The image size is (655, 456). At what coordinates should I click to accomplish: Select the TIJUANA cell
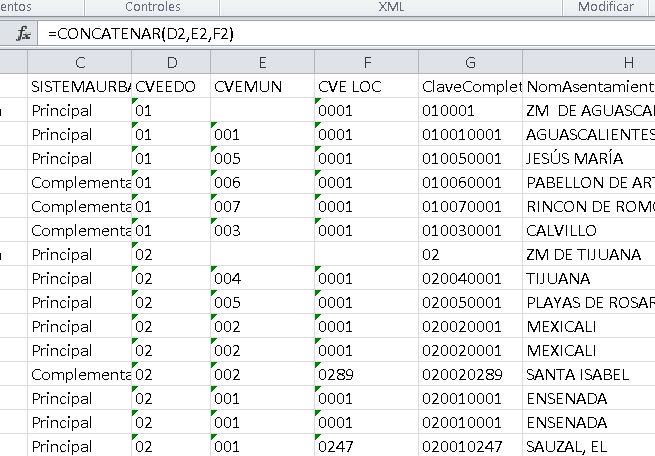[589, 279]
